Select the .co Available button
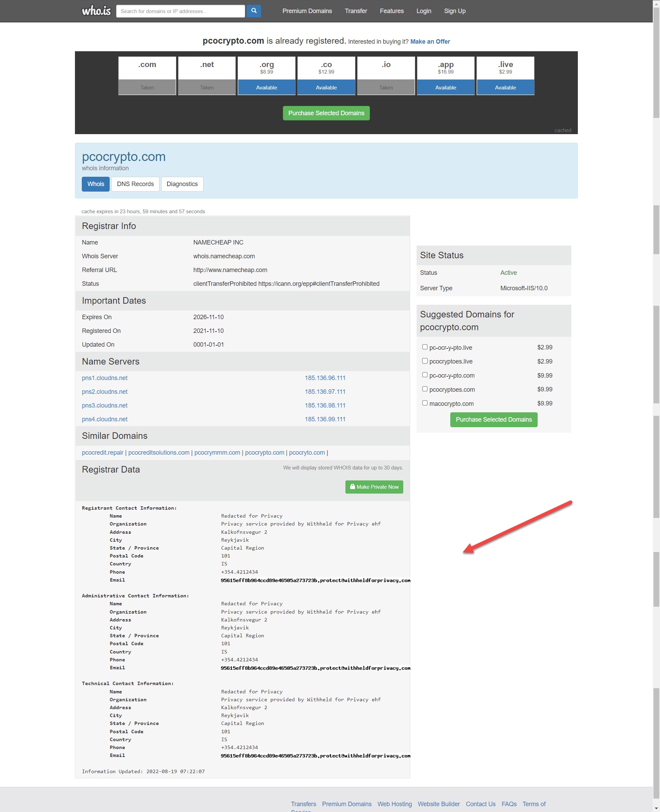This screenshot has width=660, height=812. (326, 87)
